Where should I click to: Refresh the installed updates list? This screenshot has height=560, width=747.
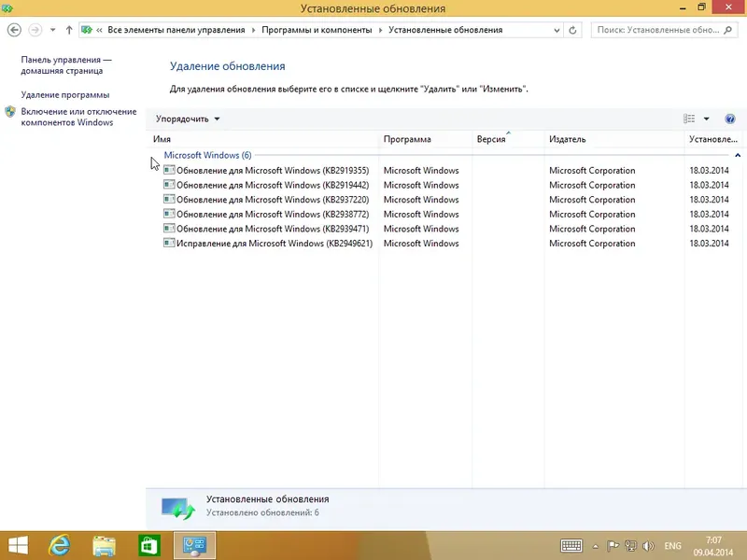pos(572,30)
